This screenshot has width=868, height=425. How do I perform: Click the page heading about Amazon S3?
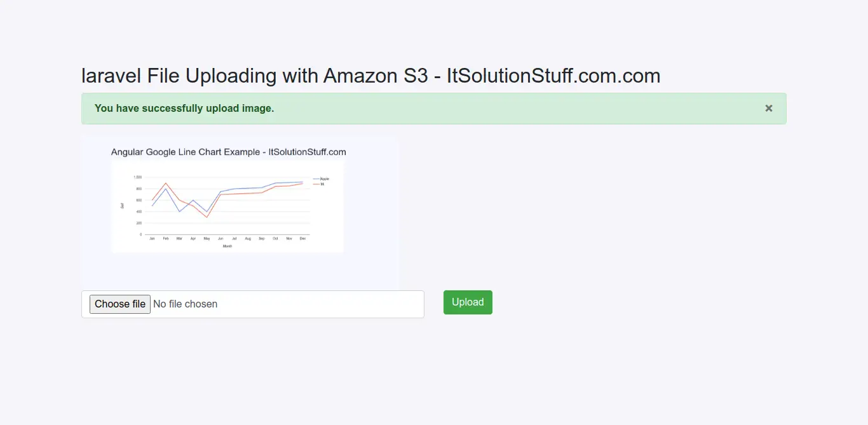click(370, 76)
